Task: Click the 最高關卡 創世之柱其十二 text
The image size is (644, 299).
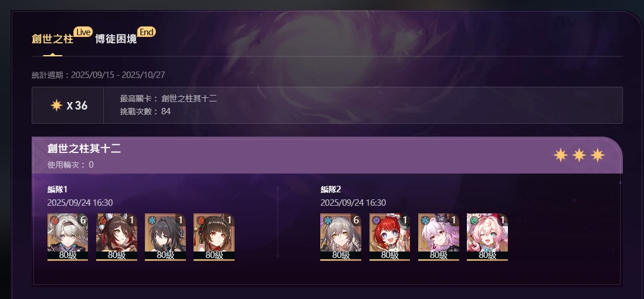Action: click(168, 98)
